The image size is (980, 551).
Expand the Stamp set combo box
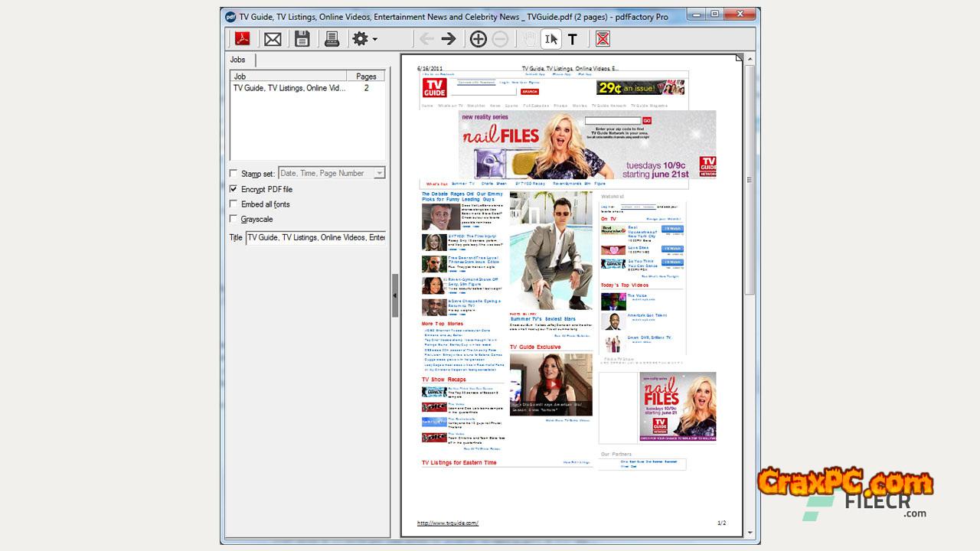tap(379, 174)
